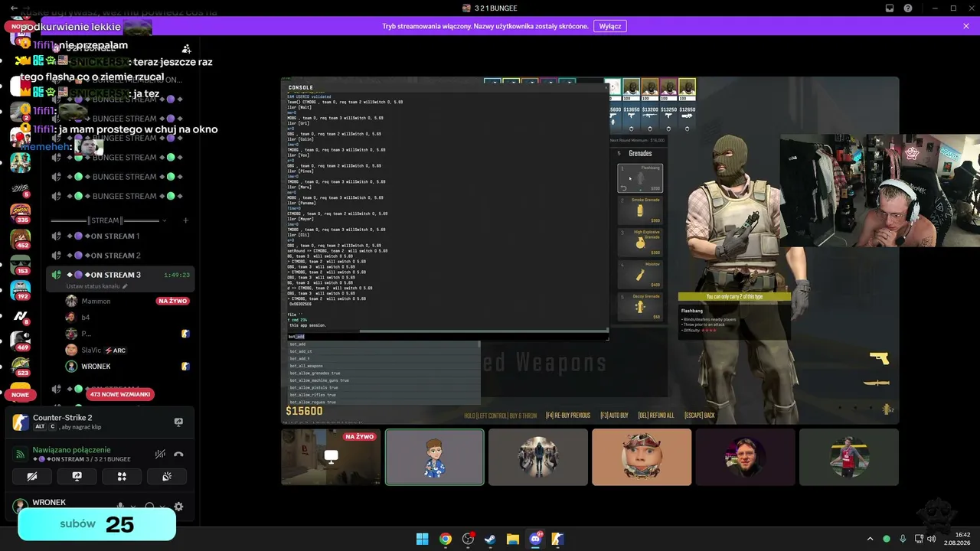
Task: Open the server with the 192 badge
Action: [20, 291]
